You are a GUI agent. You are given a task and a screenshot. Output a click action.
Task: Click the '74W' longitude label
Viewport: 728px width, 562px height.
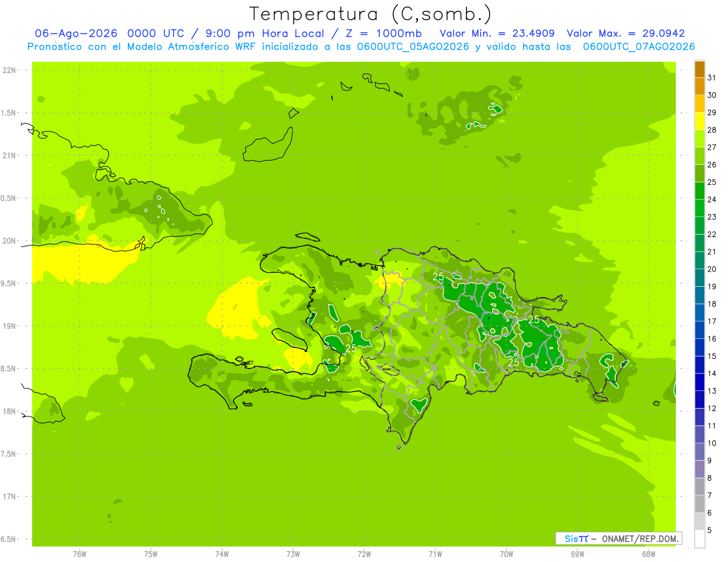click(x=222, y=554)
